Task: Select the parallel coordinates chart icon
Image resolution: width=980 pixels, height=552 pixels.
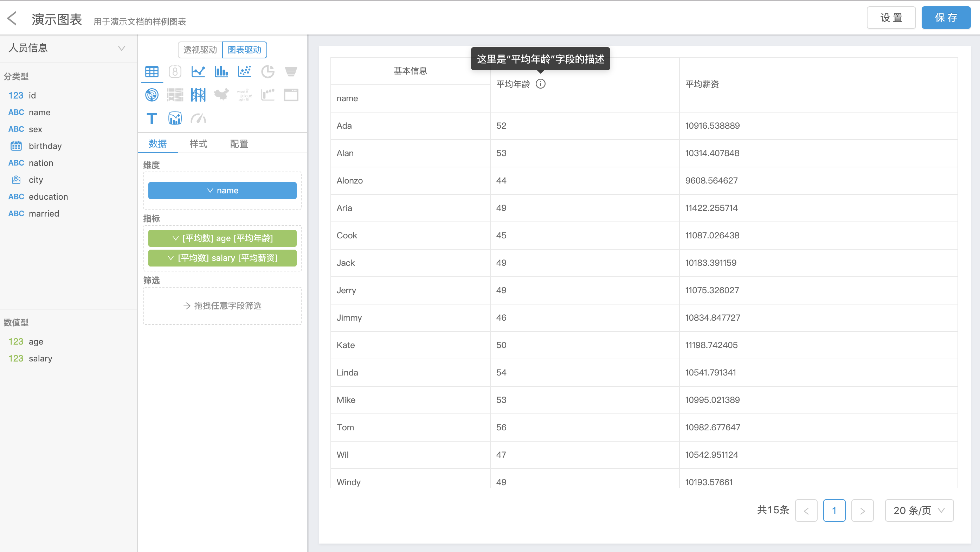Action: click(x=198, y=95)
